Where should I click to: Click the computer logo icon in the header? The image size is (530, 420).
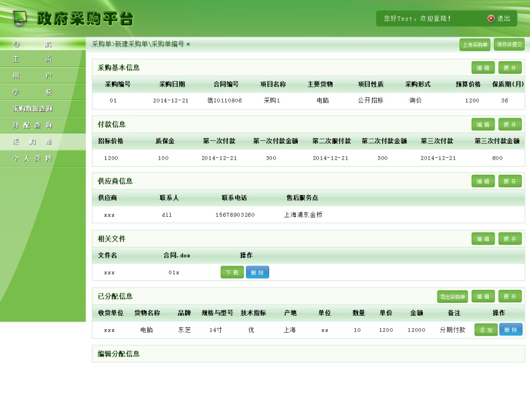pos(19,18)
